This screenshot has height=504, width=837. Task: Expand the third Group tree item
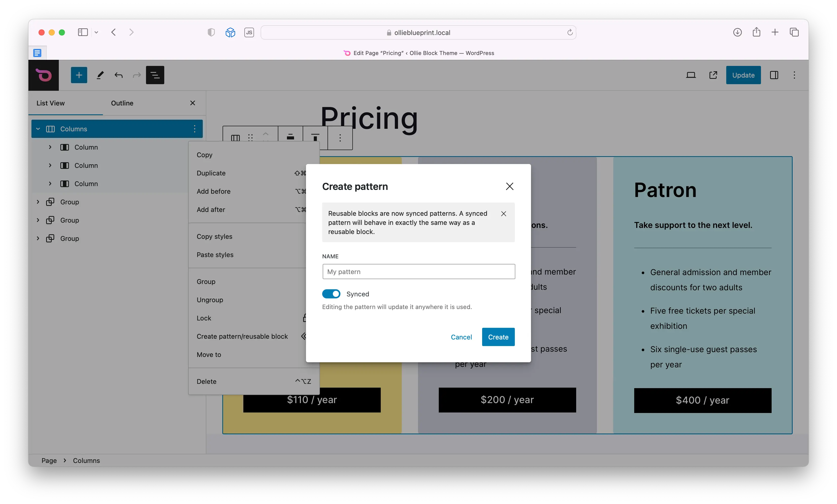pos(38,238)
